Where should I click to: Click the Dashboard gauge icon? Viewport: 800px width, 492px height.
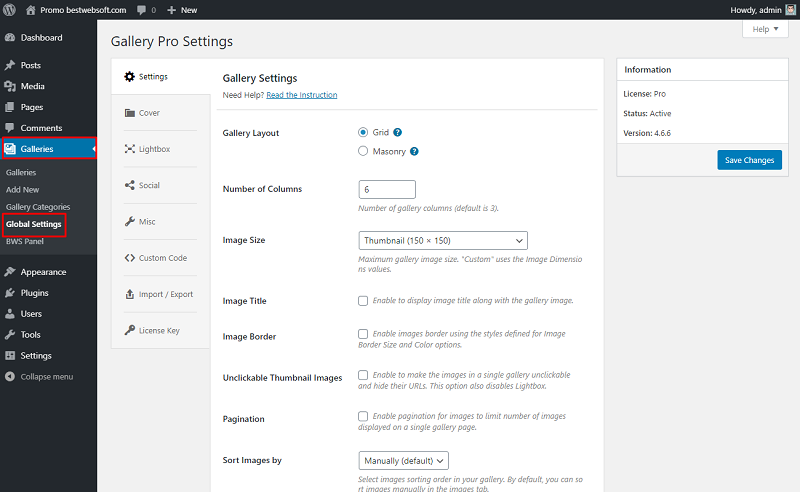tap(10, 37)
